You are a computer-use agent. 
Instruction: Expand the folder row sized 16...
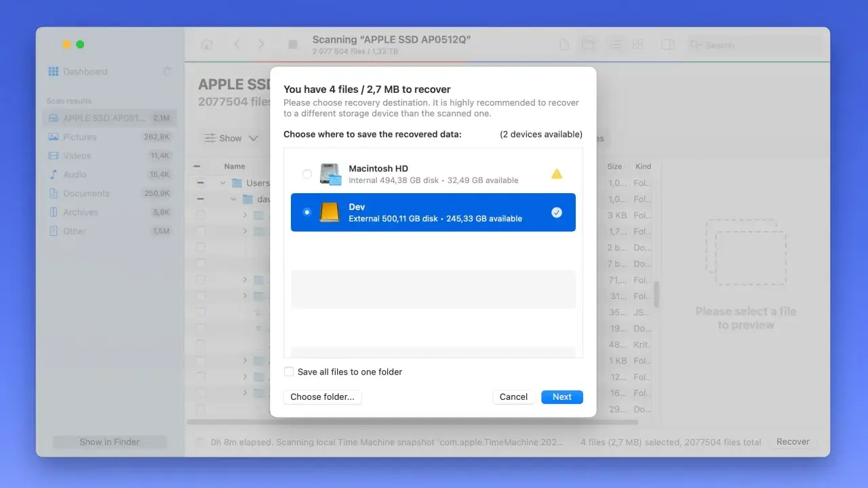tap(245, 393)
